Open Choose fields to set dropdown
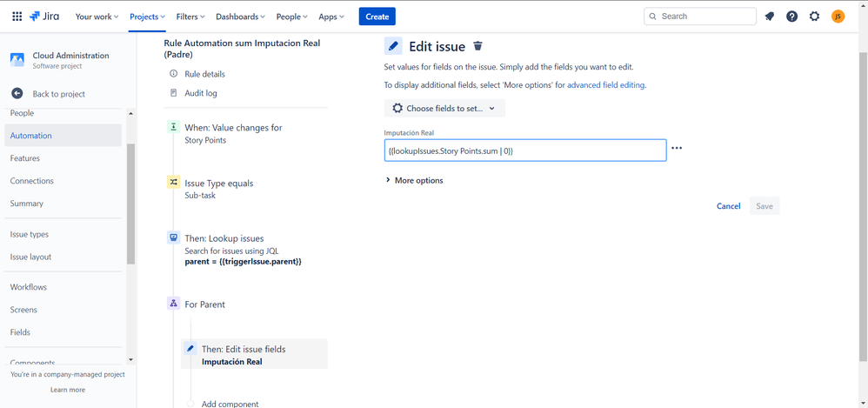 (x=444, y=109)
